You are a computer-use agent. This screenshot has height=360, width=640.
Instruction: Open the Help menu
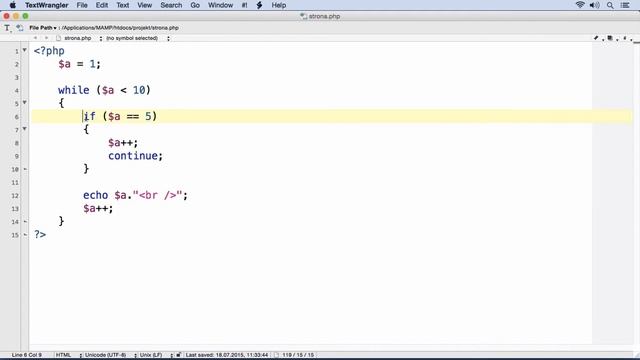point(279,5)
